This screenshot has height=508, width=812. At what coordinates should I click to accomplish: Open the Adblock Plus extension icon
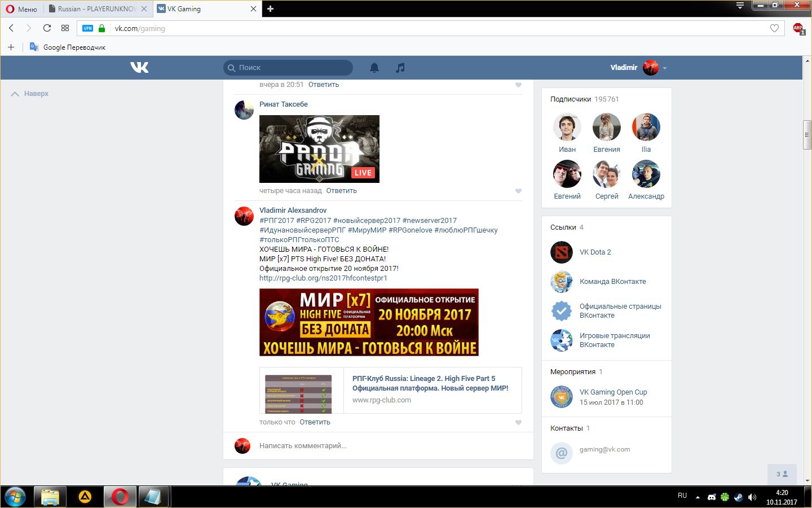[798, 28]
